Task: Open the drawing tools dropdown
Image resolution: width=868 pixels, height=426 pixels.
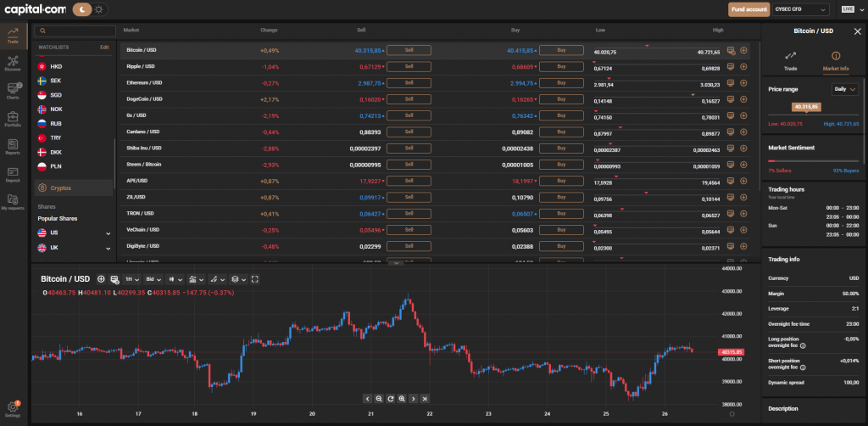Action: pos(218,279)
